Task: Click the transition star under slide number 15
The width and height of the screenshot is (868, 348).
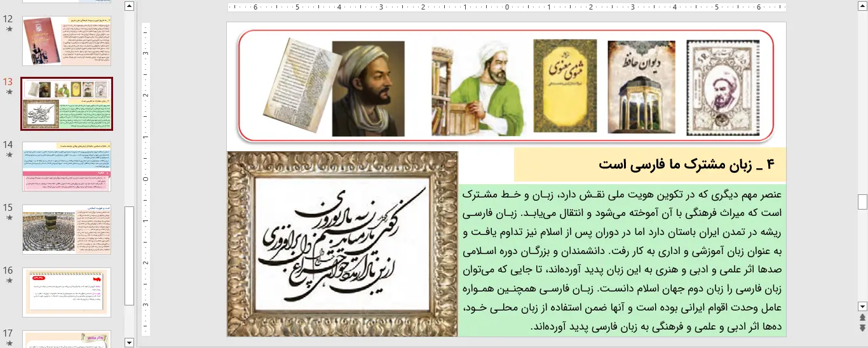Action: (x=9, y=218)
